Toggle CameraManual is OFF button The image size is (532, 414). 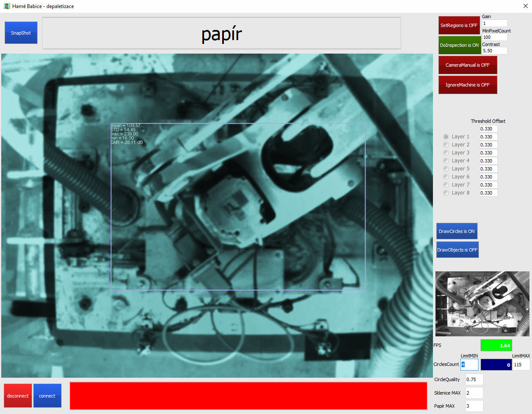click(468, 65)
